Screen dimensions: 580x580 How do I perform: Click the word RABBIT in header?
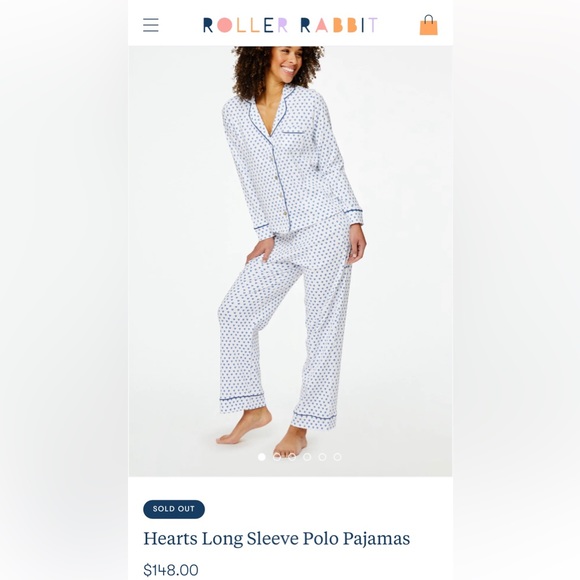coord(339,25)
